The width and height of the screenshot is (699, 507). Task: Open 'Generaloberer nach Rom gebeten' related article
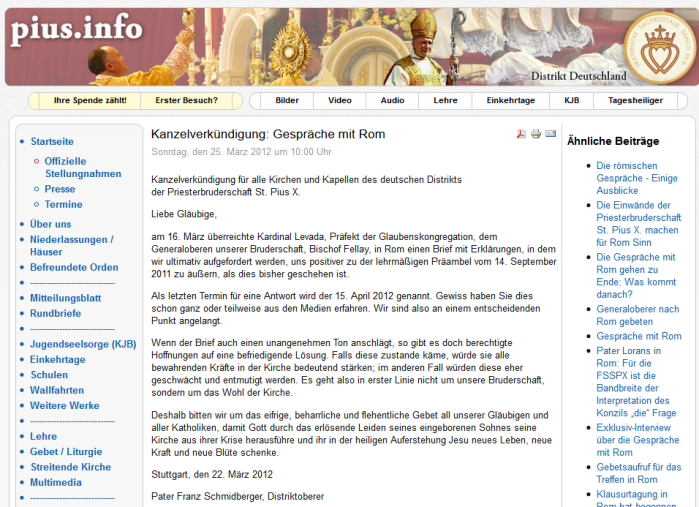coord(637,316)
